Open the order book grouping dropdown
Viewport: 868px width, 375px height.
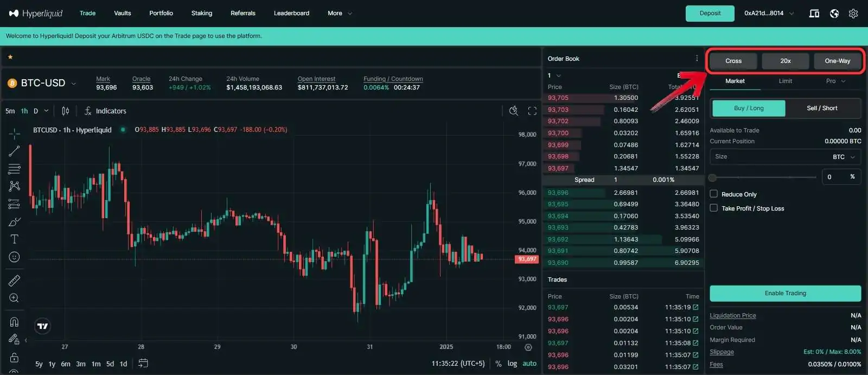[x=554, y=75]
